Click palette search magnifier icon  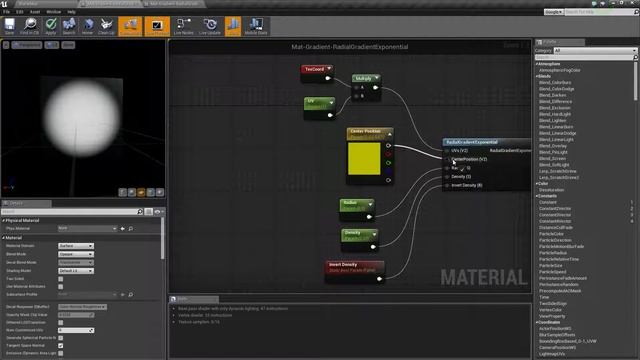[x=635, y=58]
